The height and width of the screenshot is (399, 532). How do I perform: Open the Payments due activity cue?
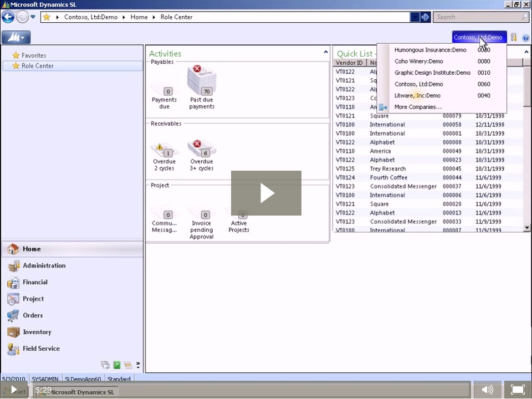coord(164,96)
